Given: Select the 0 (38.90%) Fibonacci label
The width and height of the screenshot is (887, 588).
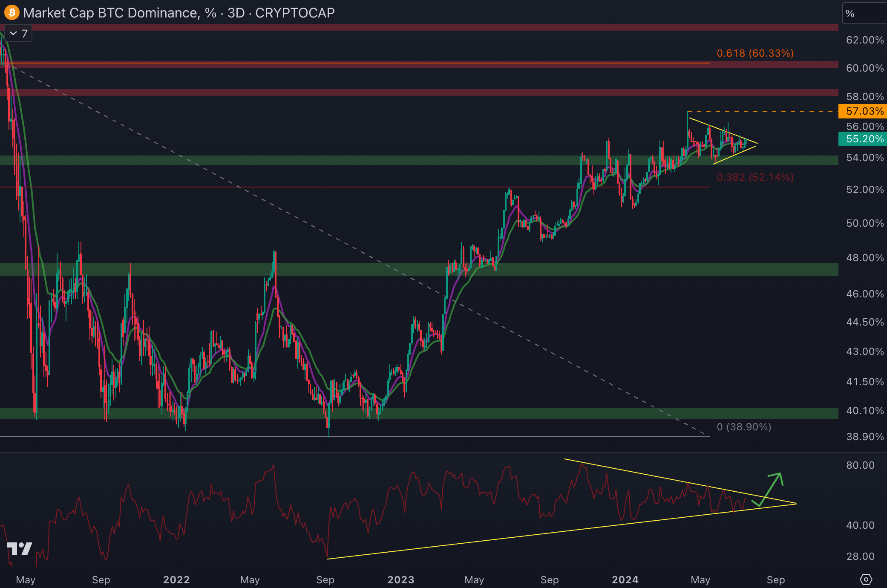Looking at the screenshot, I should (x=744, y=427).
